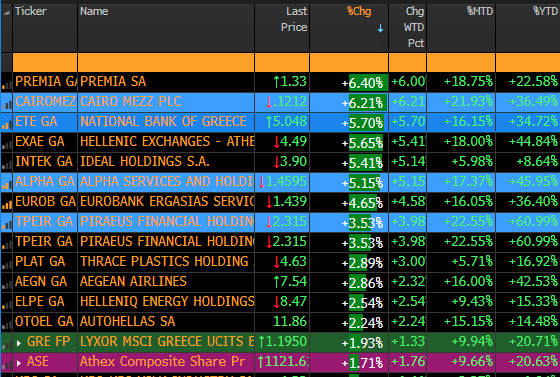The image size is (560, 377).
Task: Select NATIONAL BANK OF GREECE name cell
Action: pyautogui.click(x=166, y=122)
